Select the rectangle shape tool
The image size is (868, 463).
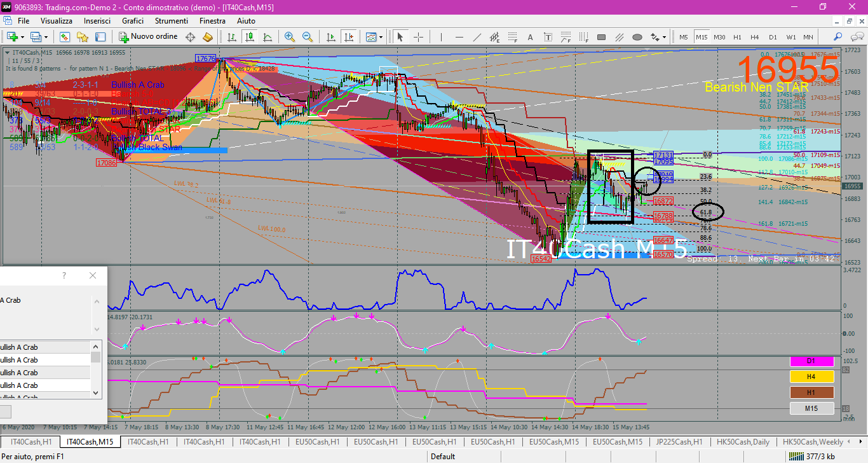(601, 37)
